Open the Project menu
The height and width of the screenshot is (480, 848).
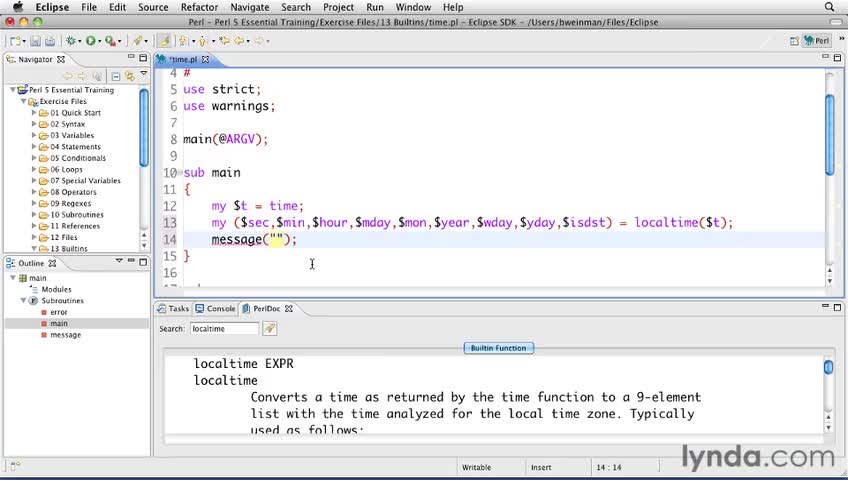[339, 7]
